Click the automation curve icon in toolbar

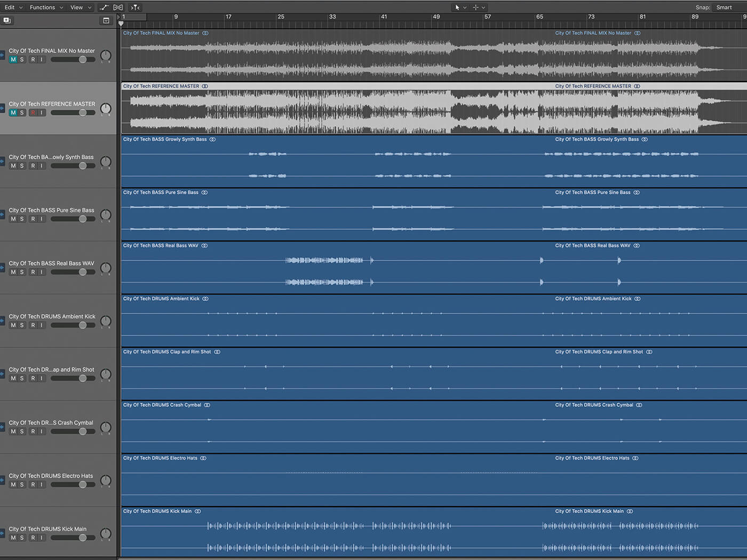[x=104, y=7]
